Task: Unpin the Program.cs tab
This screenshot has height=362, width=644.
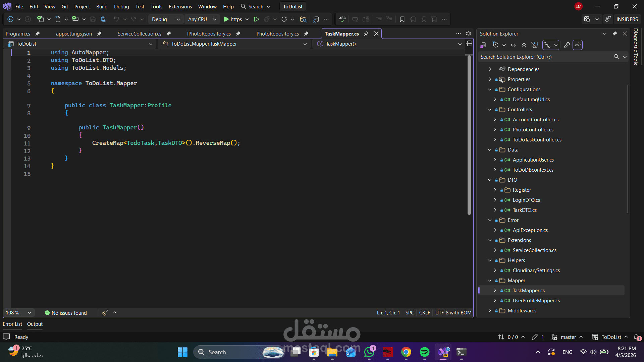Action: click(38, 34)
